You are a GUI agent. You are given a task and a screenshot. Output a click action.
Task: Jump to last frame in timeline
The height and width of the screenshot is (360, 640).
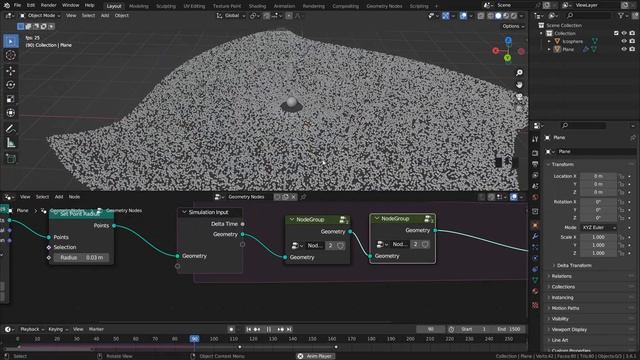(x=289, y=329)
